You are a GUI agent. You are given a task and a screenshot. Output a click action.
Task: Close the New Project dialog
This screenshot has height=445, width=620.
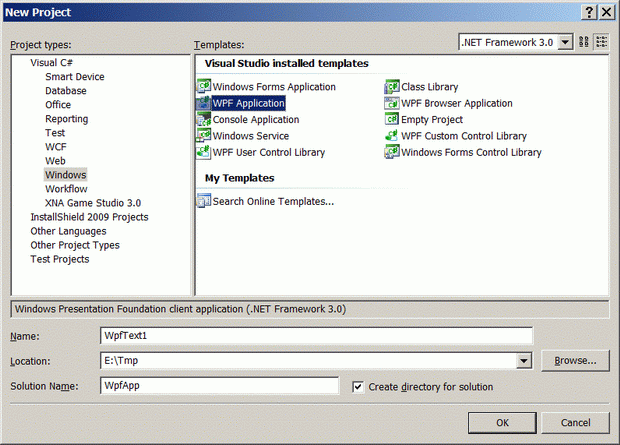pos(606,12)
